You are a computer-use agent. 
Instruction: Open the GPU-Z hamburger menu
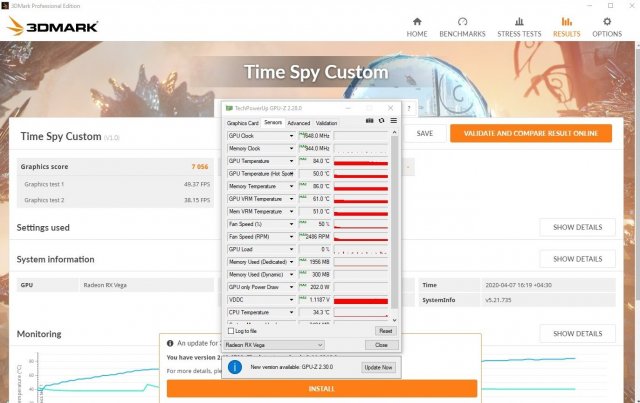click(393, 121)
